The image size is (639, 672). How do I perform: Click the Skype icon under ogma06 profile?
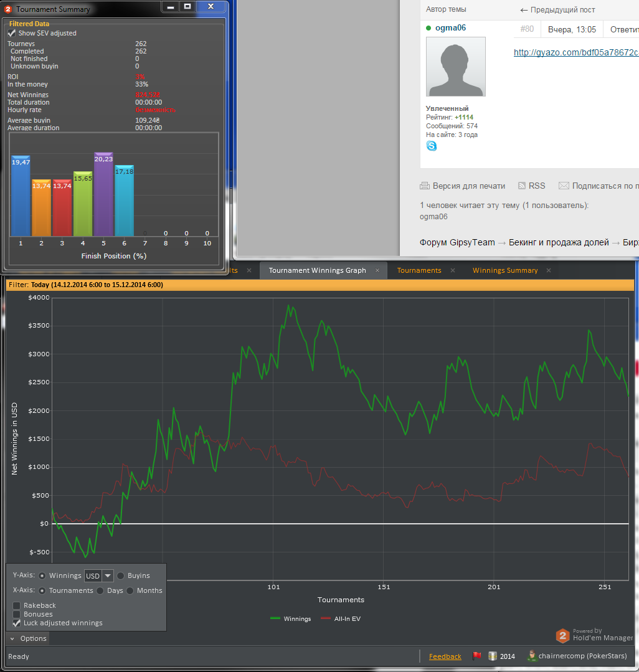[x=432, y=146]
